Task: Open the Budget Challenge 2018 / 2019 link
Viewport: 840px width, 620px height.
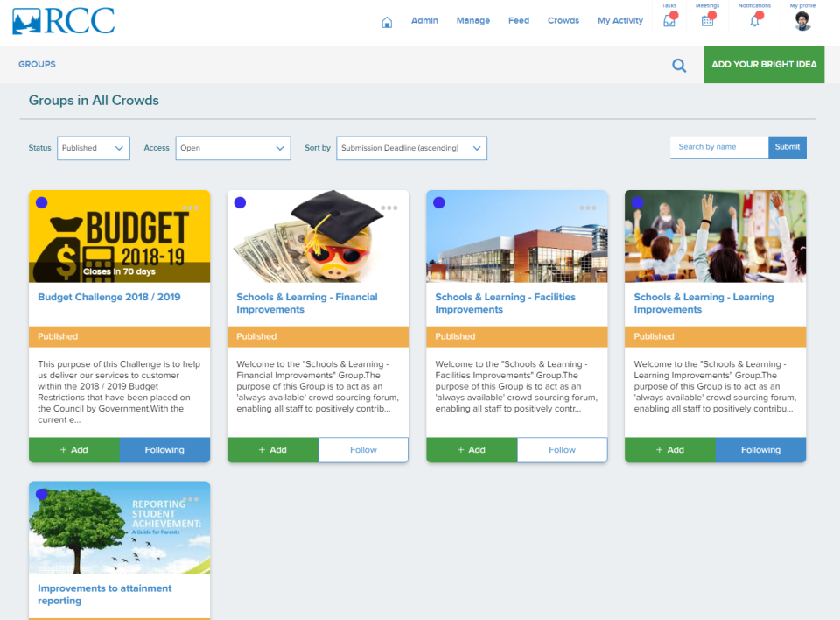Action: point(108,297)
